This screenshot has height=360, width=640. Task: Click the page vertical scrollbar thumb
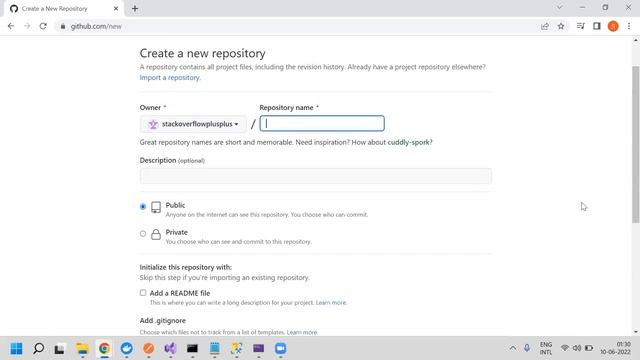[x=636, y=144]
